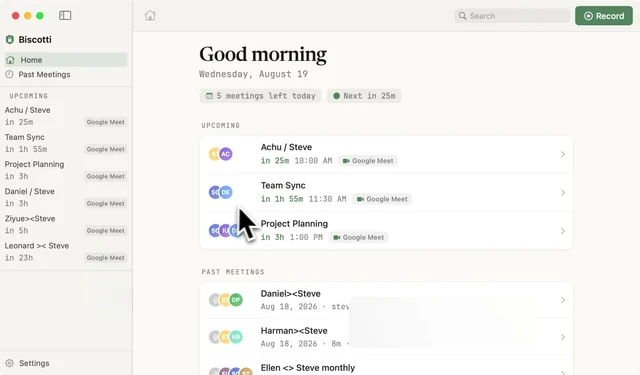This screenshot has height=375, width=640.
Task: Click the magnifier icon in Search
Action: click(462, 16)
